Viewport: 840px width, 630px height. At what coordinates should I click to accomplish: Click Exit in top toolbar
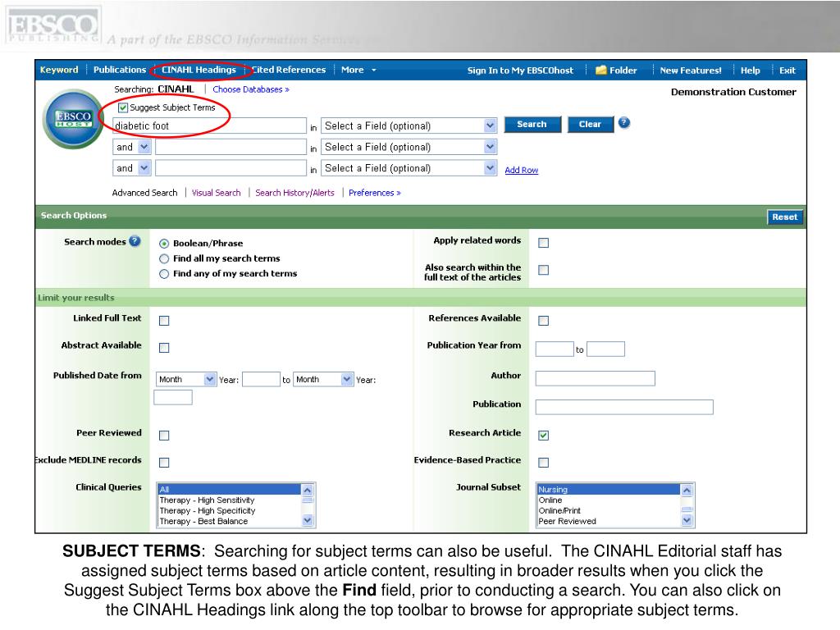click(x=787, y=71)
